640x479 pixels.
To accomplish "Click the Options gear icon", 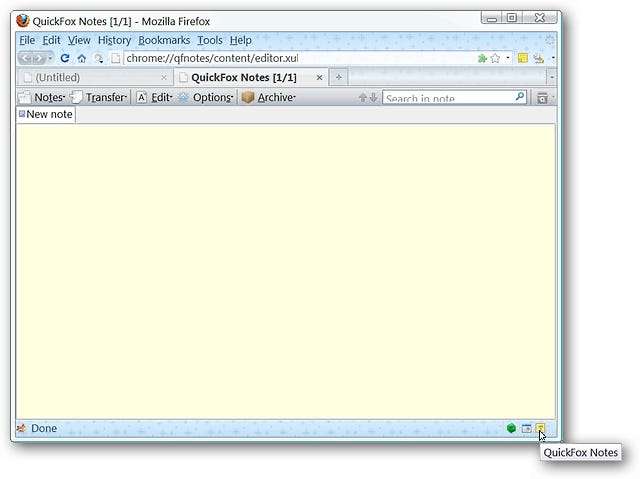I will point(184,98).
